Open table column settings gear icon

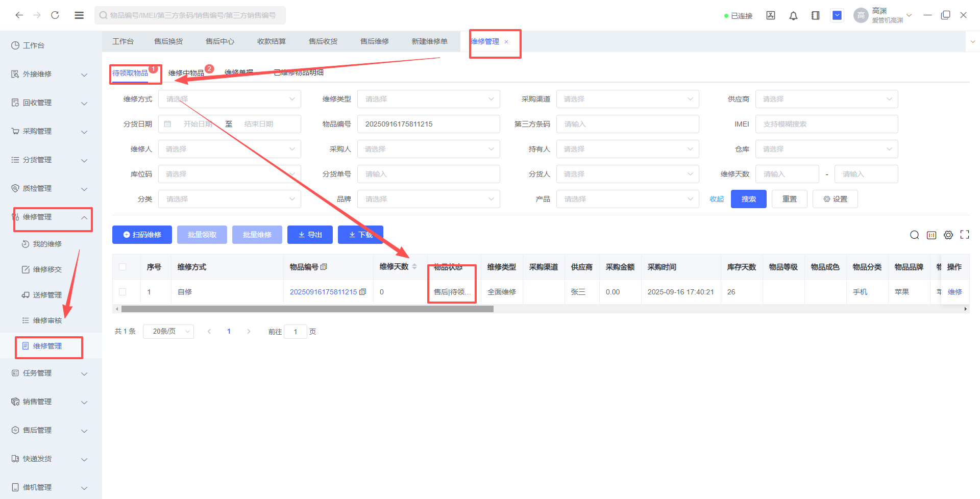click(x=948, y=235)
